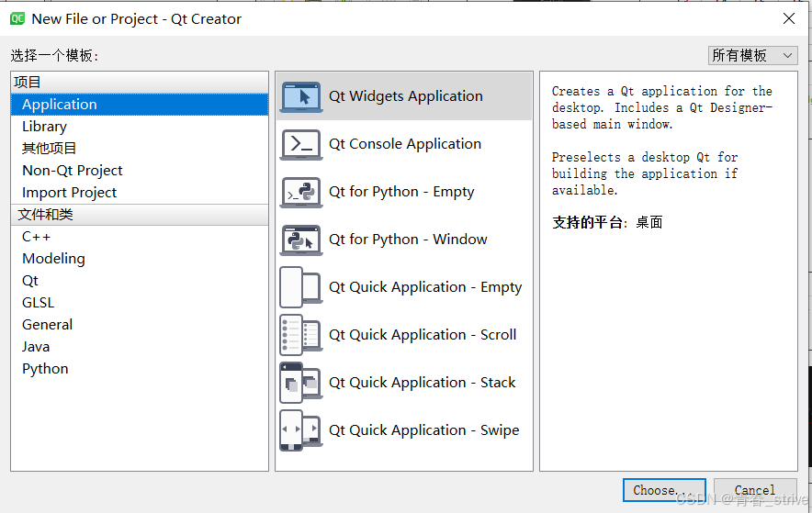The image size is (812, 513).
Task: Select General file category
Action: pos(140,325)
